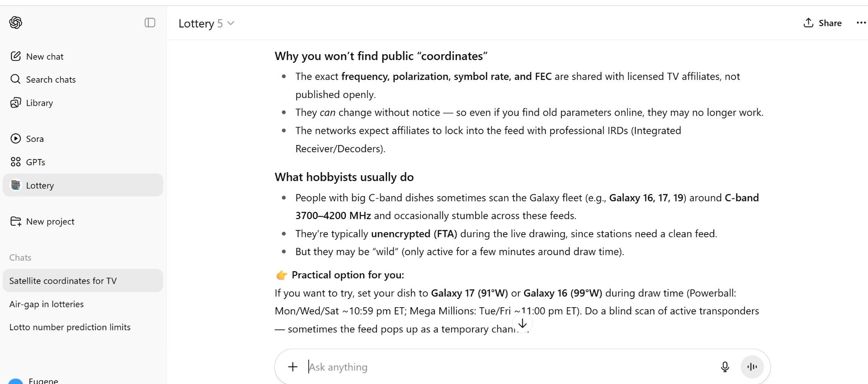Click the plus attach button

[x=293, y=367]
